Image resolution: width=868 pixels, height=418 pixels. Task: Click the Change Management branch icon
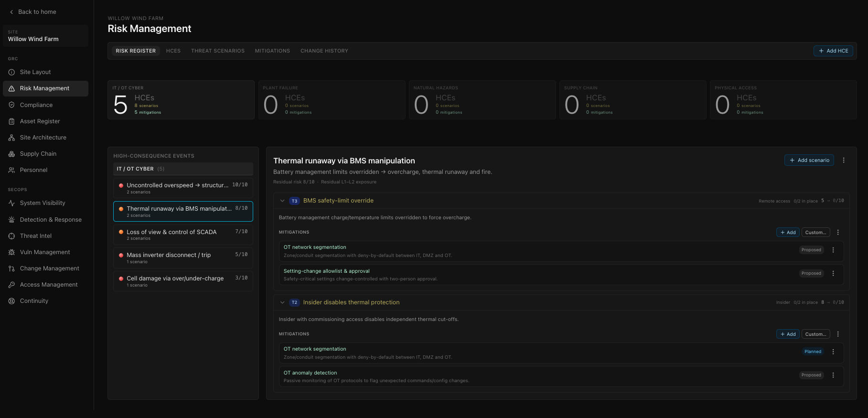click(11, 268)
